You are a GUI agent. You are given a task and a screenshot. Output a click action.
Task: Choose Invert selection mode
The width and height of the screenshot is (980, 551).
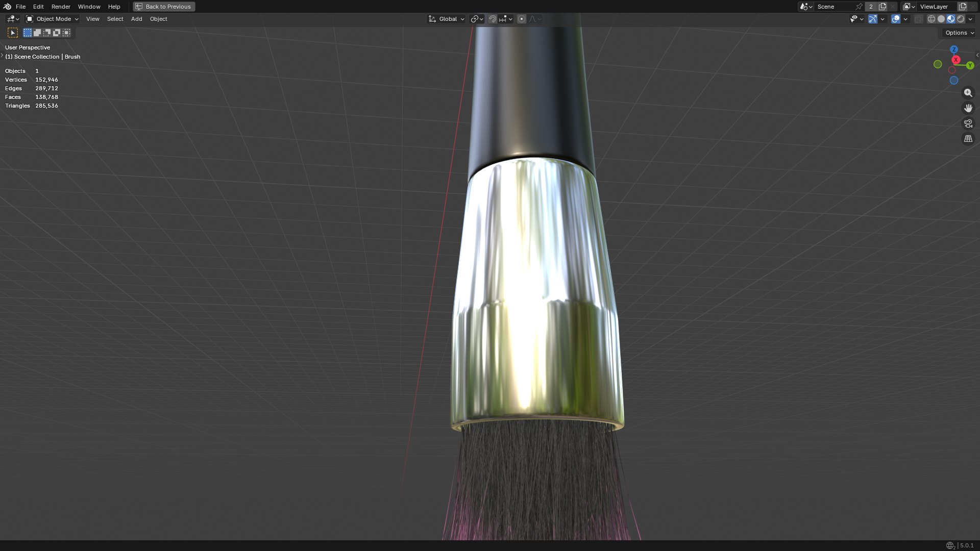coord(57,33)
